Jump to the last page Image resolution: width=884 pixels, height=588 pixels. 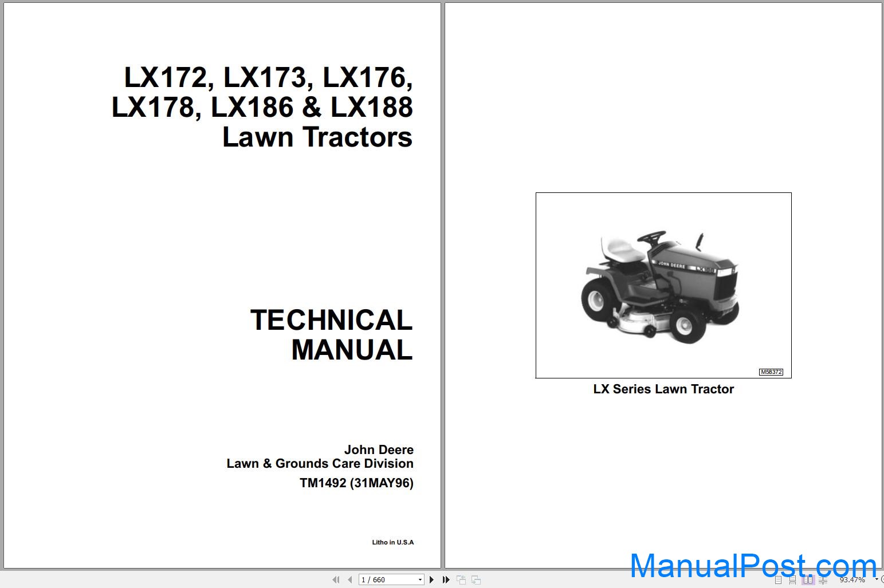[446, 580]
